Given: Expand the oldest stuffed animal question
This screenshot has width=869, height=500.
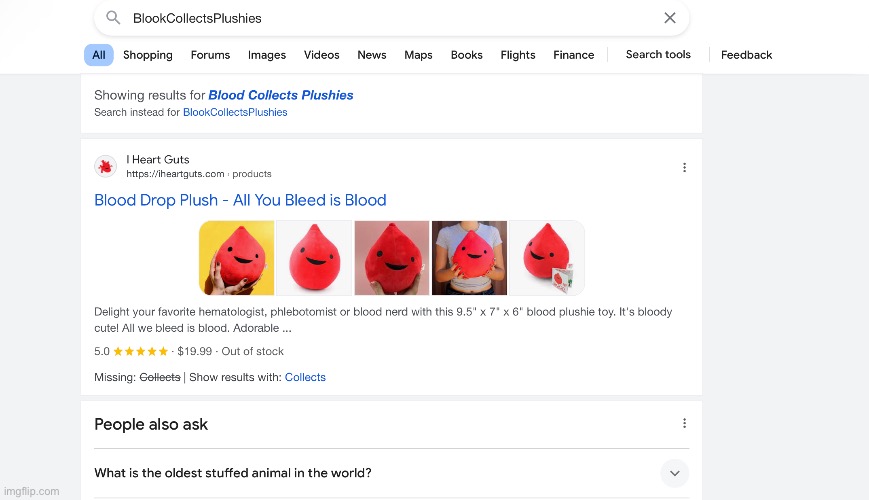Looking at the screenshot, I should 675,473.
